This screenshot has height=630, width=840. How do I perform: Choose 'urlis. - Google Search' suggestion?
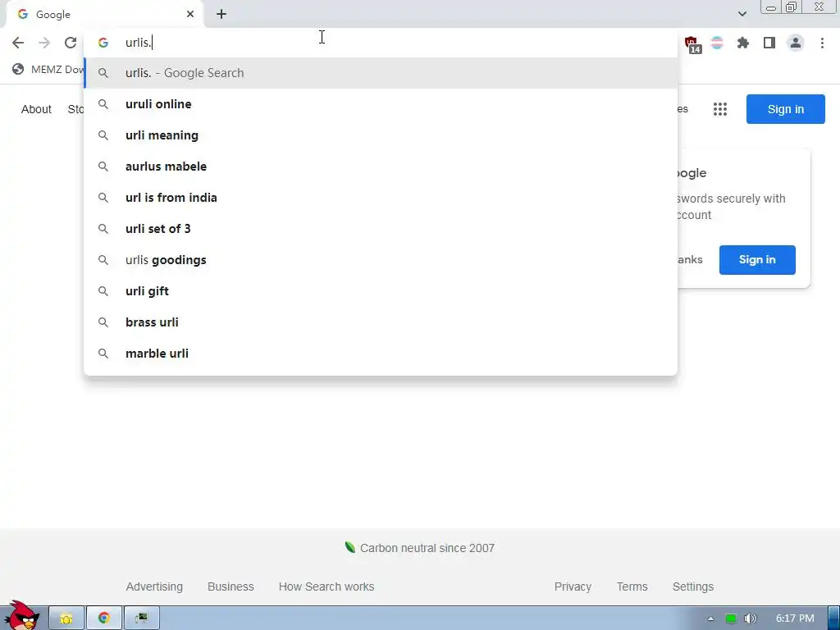tap(381, 73)
